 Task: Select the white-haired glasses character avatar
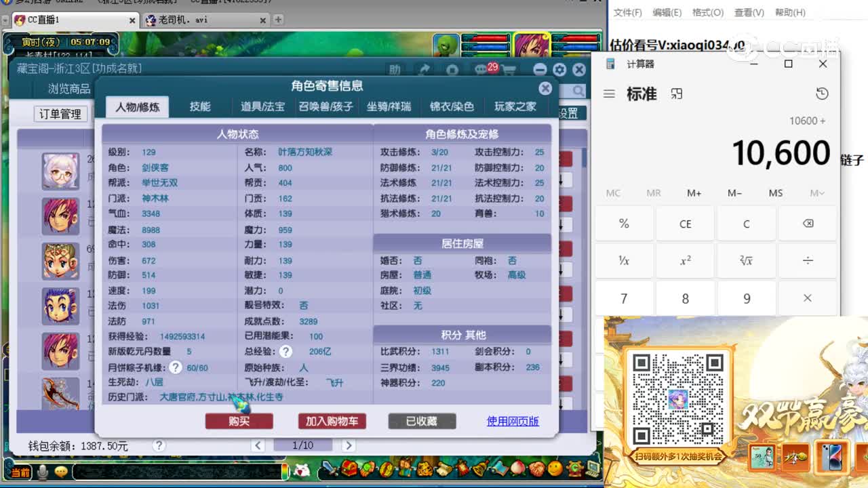(x=61, y=171)
